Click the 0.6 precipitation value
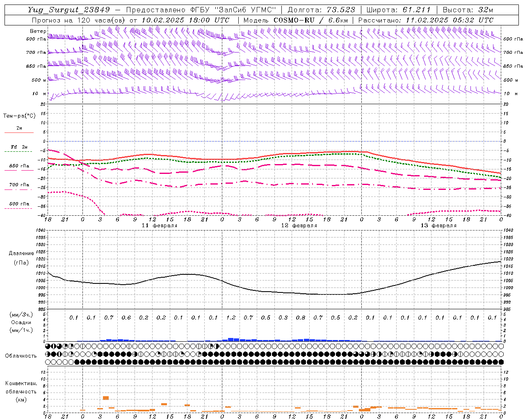The height and width of the screenshot is (420, 525). [126, 317]
